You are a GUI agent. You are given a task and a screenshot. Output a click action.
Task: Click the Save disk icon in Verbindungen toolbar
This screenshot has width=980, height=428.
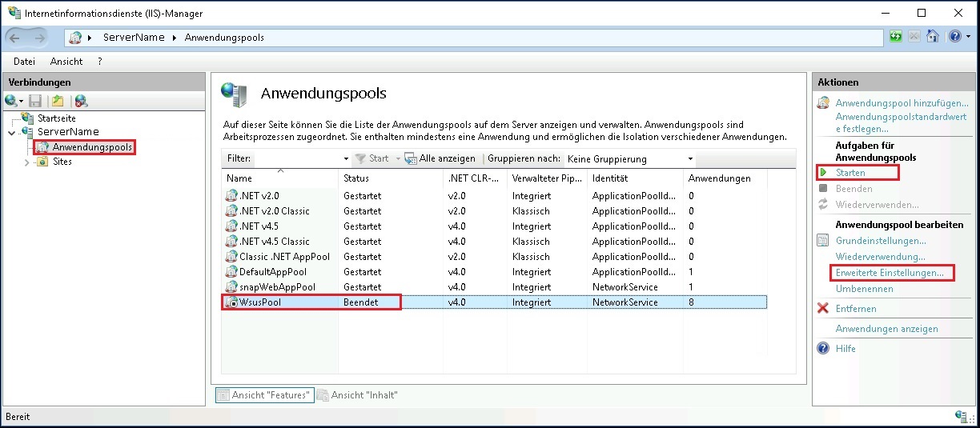35,101
